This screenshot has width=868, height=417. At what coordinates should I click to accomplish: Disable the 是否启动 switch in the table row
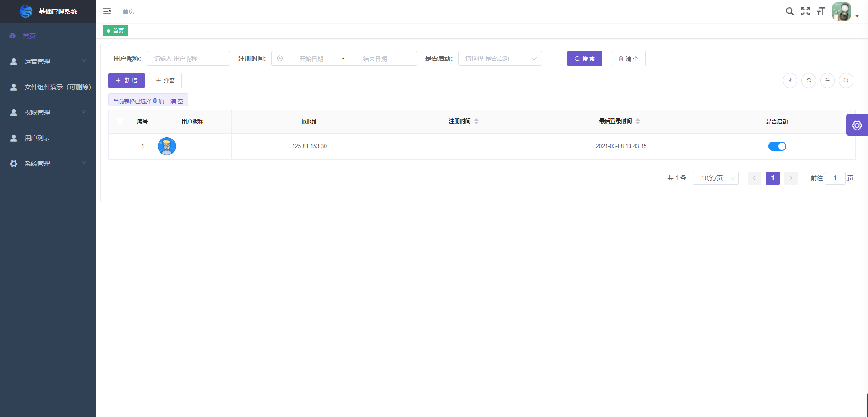(x=777, y=146)
